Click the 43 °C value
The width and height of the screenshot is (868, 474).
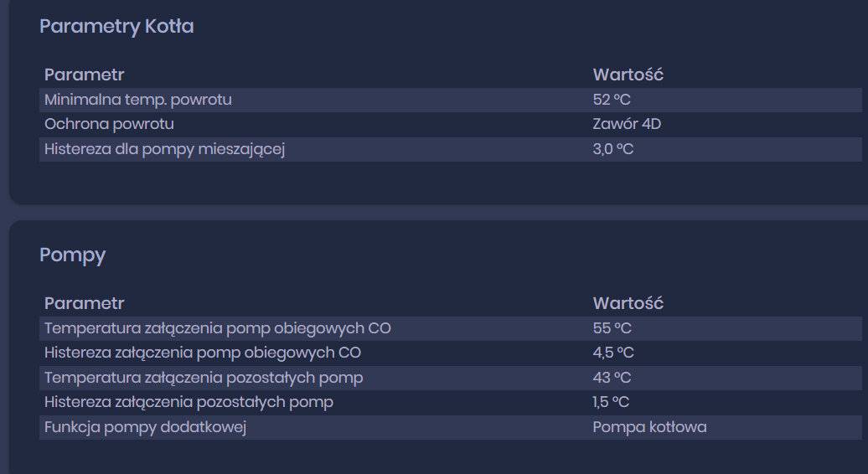click(612, 378)
